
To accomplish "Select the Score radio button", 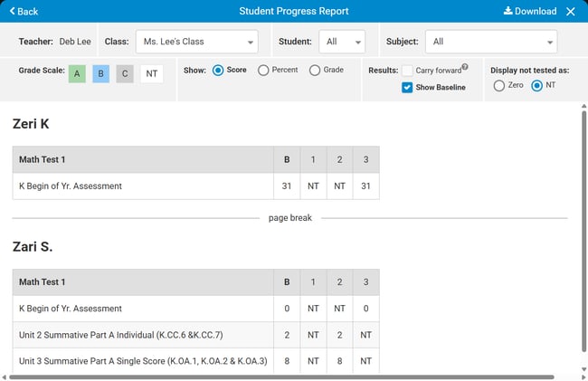I will click(x=218, y=71).
